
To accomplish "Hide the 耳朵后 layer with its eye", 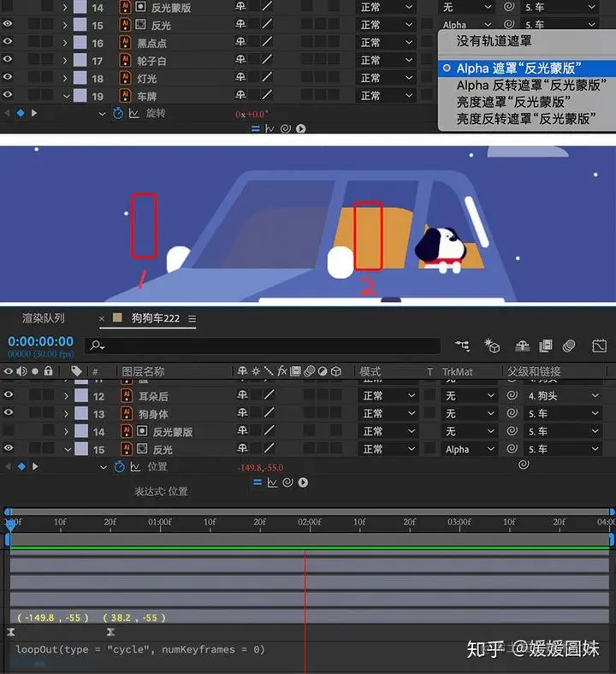I will (x=9, y=394).
